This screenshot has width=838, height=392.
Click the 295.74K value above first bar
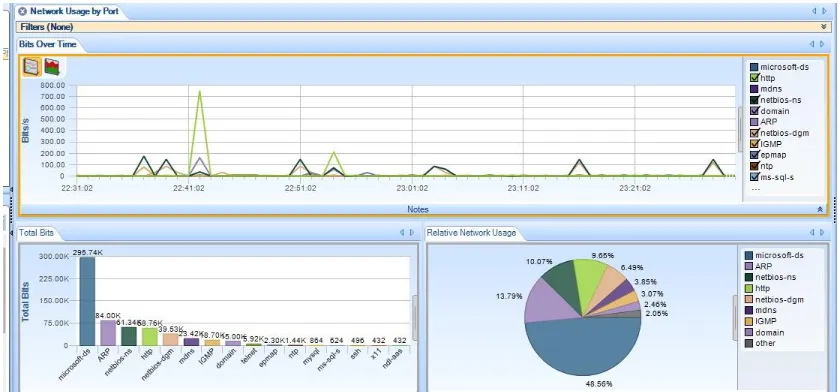88,252
